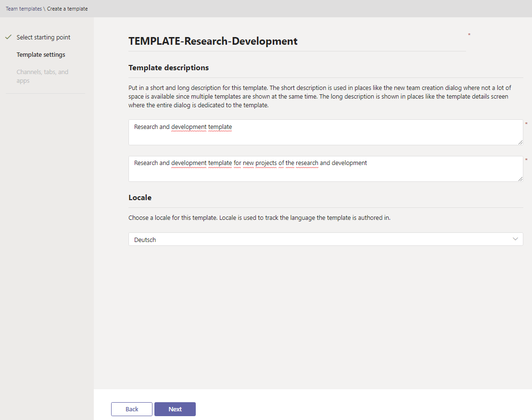Go to the Select starting point step
This screenshot has width=532, height=420.
point(43,38)
